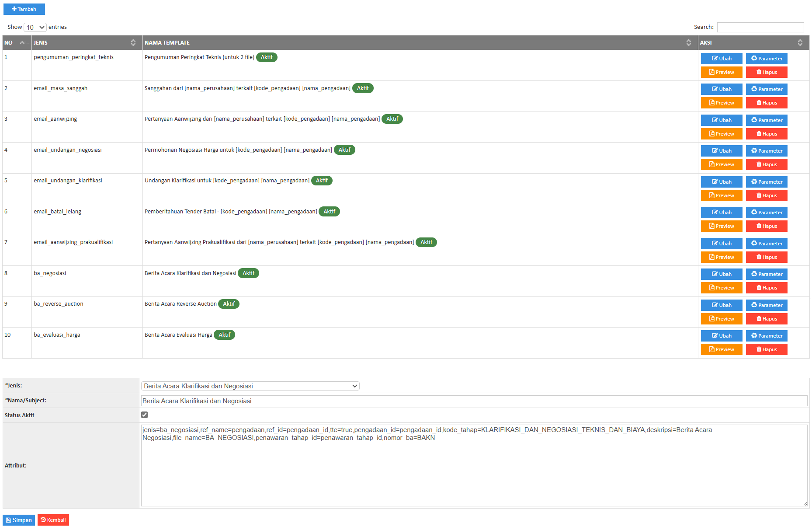Toggle the Status Aktif checkbox
The width and height of the screenshot is (812, 530).
145,415
